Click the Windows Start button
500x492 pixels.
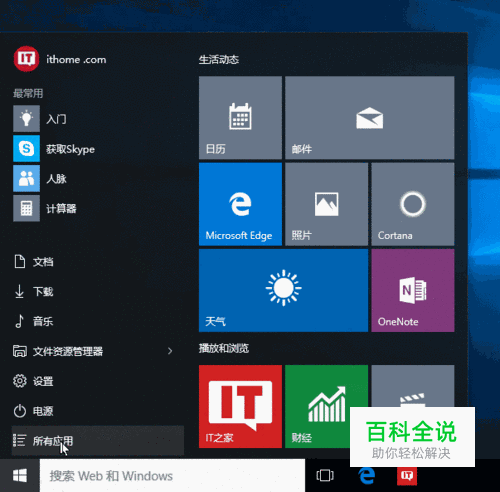coord(20,476)
